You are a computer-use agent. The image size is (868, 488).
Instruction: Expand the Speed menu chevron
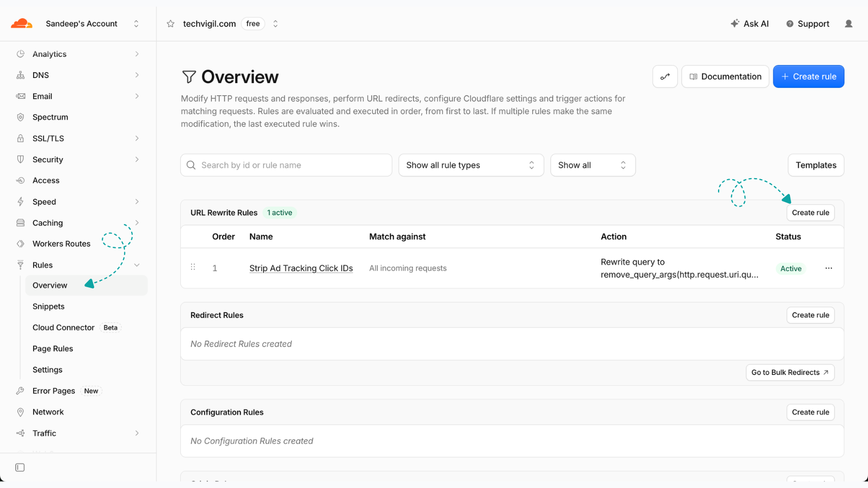[x=137, y=202]
